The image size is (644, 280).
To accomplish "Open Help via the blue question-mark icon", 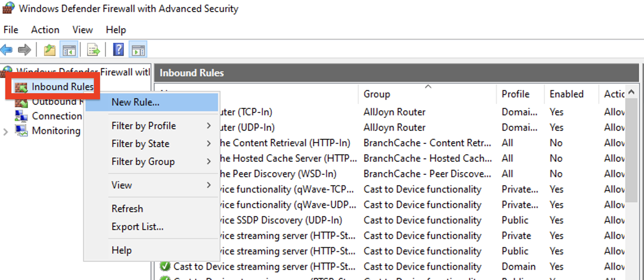I will pyautogui.click(x=118, y=50).
